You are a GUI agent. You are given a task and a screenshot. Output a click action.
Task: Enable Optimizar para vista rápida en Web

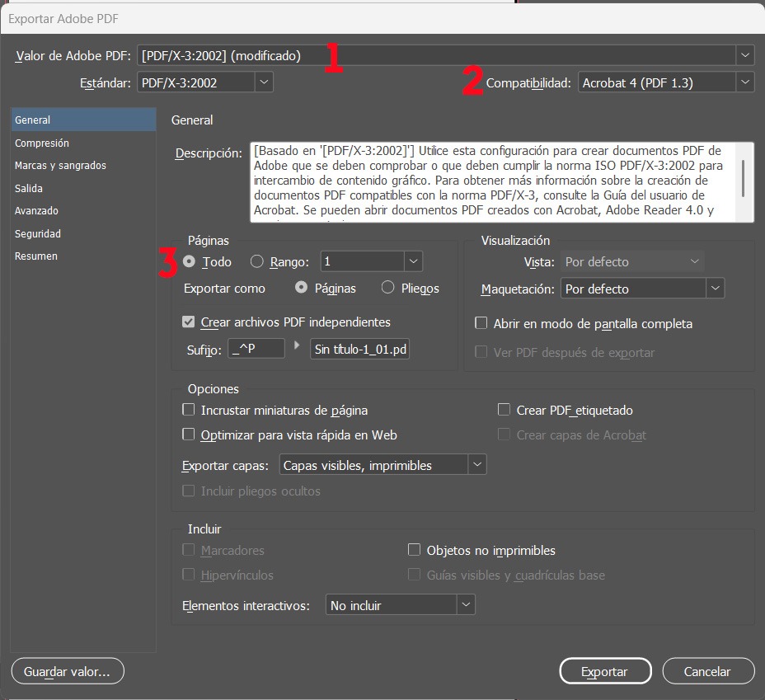189,435
